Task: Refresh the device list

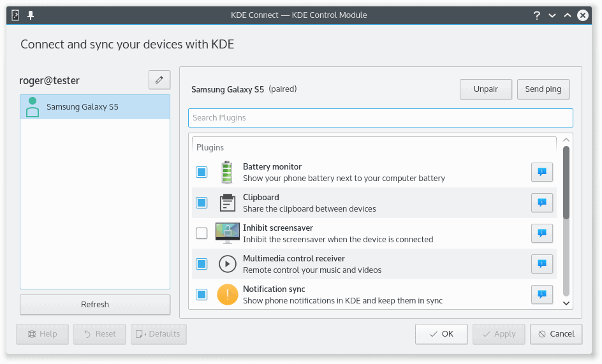Action: [95, 305]
